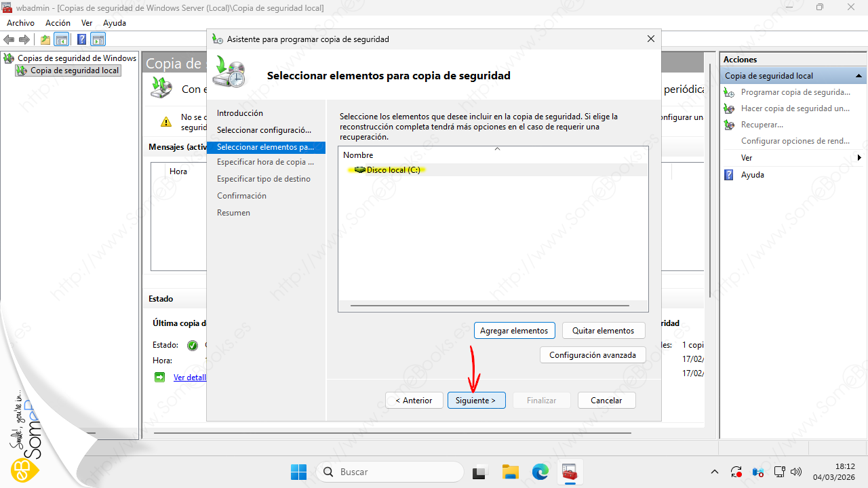Open the Archivo menu

(20, 23)
